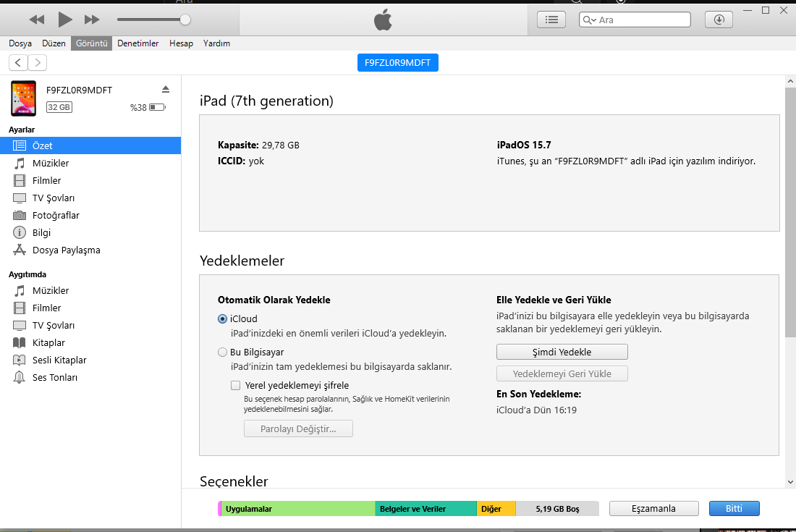796x532 pixels.
Task: Open the Dosya menu
Action: click(x=20, y=43)
